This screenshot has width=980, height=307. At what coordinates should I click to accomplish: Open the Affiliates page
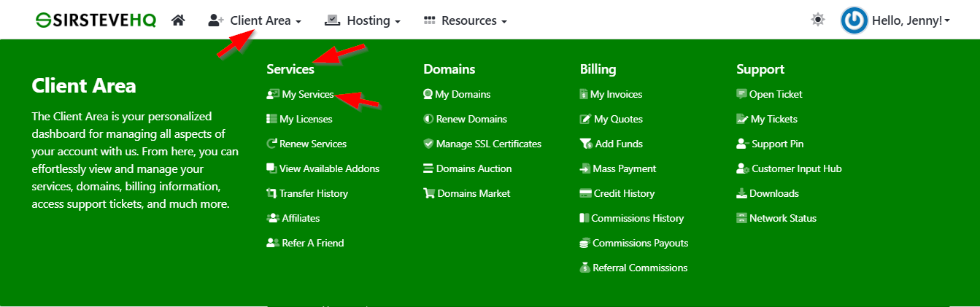301,218
